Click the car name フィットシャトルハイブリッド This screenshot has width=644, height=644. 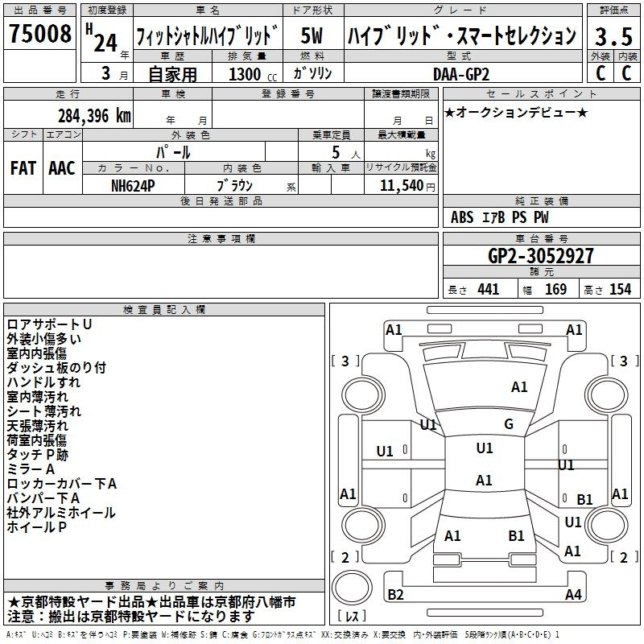[208, 35]
